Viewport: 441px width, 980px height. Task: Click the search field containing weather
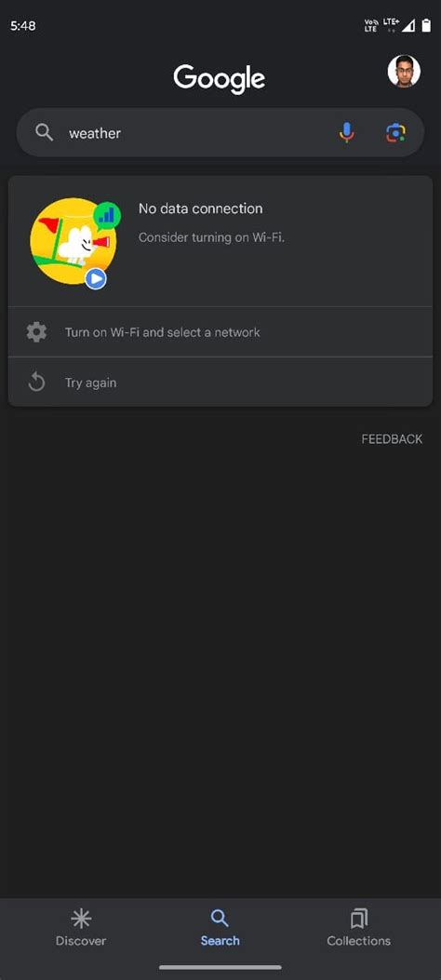[x=220, y=132]
